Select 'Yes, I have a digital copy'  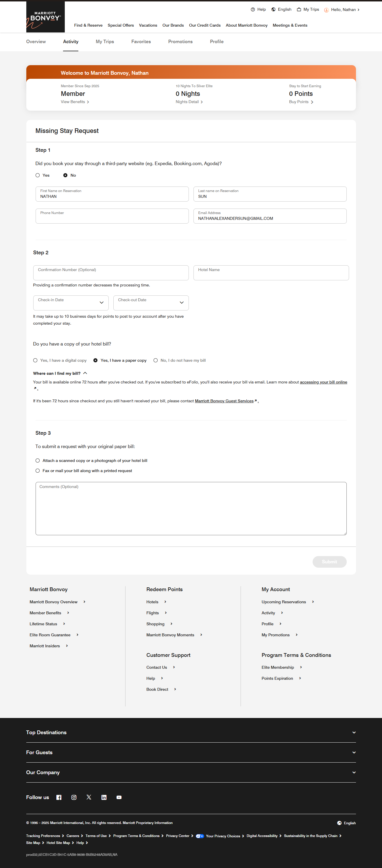point(35,360)
